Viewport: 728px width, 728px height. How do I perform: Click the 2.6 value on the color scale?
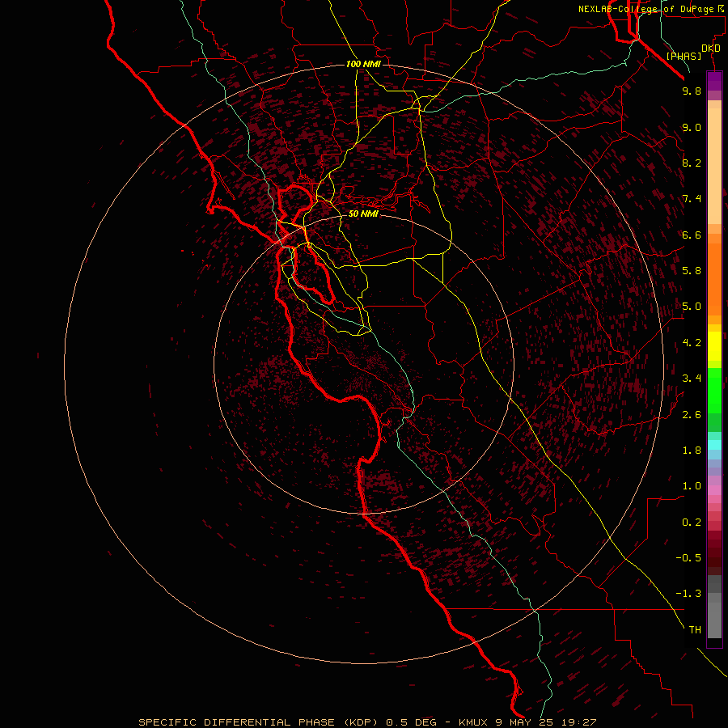point(692,415)
